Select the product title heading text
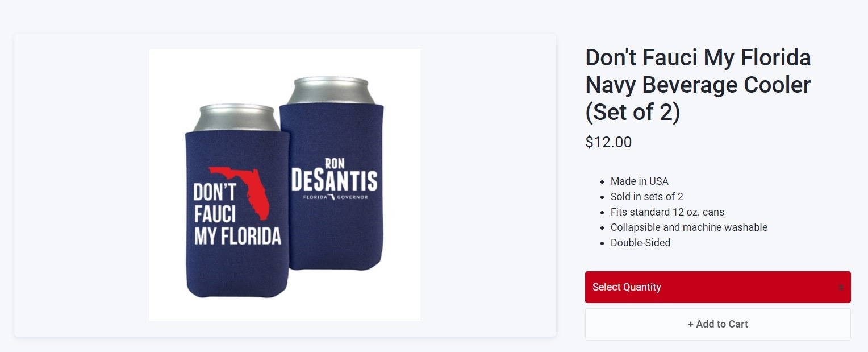 [698, 85]
